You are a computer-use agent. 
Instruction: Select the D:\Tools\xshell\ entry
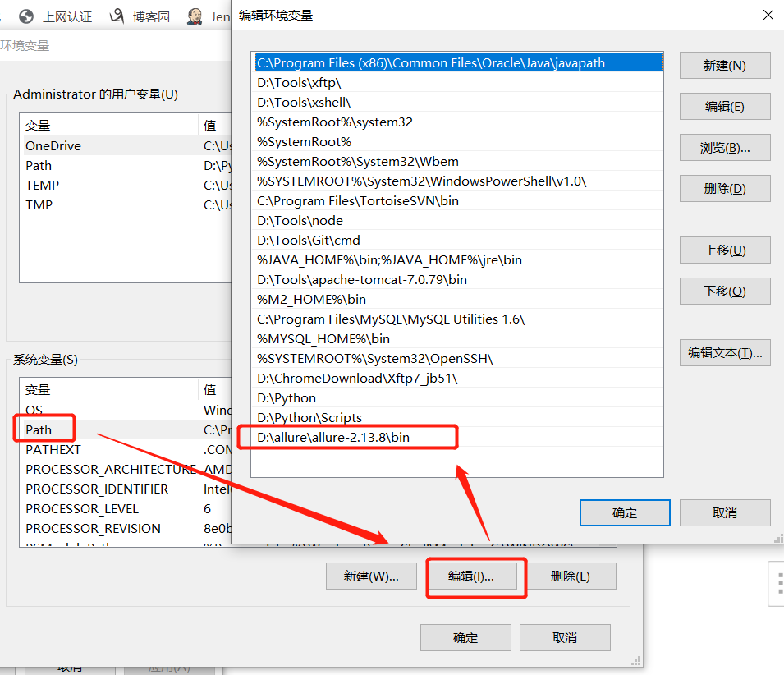[x=458, y=102]
